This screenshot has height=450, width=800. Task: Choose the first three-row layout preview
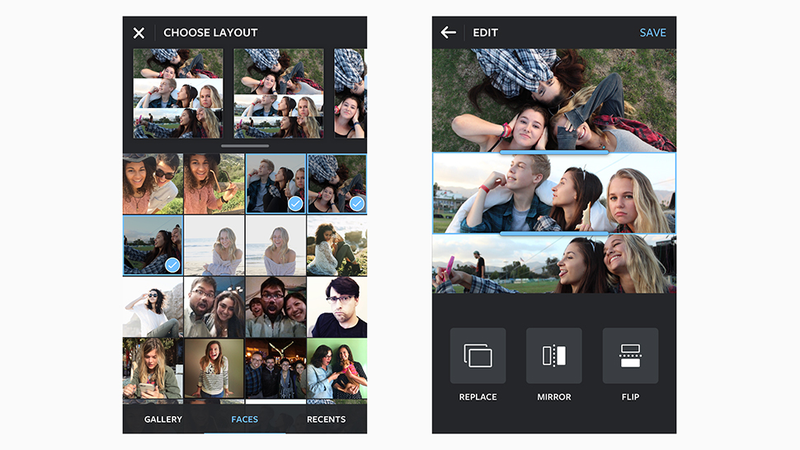pos(178,93)
